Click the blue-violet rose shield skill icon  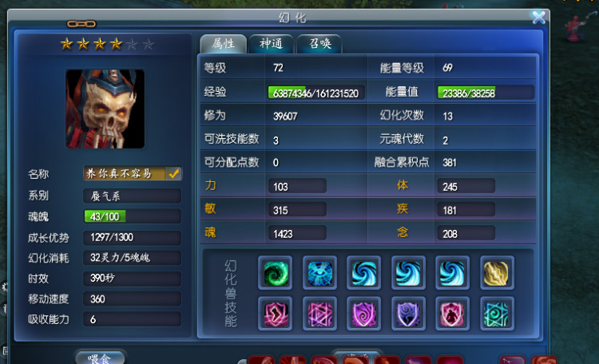(408, 313)
